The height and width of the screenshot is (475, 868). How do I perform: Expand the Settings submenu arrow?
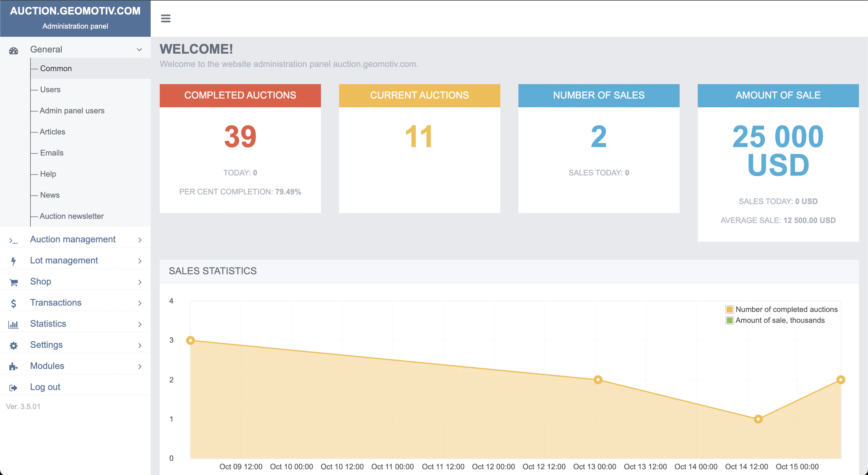point(140,345)
